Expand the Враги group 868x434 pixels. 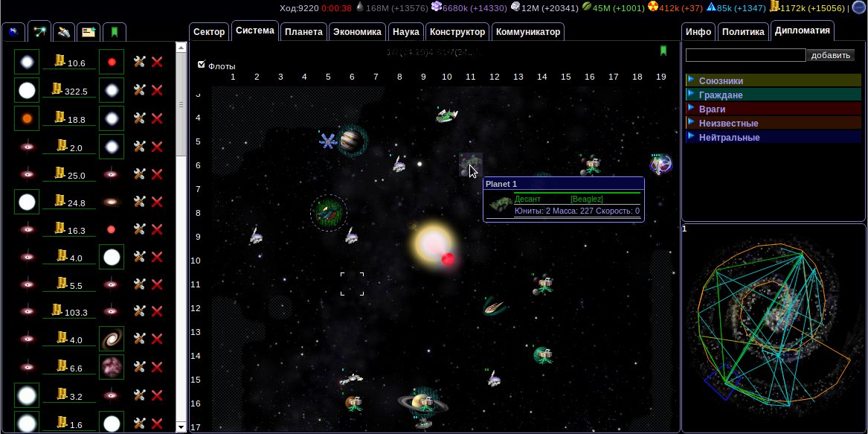point(690,109)
